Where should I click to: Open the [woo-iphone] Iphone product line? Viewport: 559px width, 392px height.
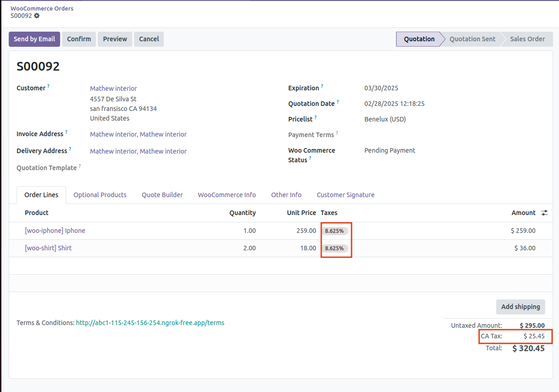click(x=55, y=231)
